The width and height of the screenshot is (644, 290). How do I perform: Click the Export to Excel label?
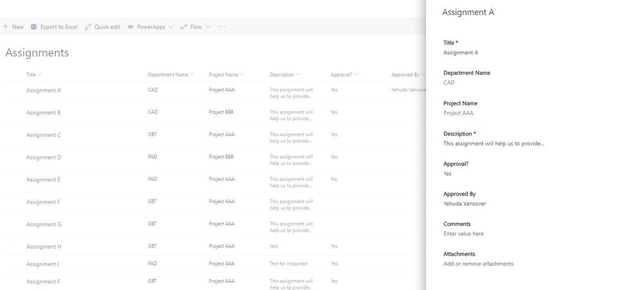click(59, 26)
